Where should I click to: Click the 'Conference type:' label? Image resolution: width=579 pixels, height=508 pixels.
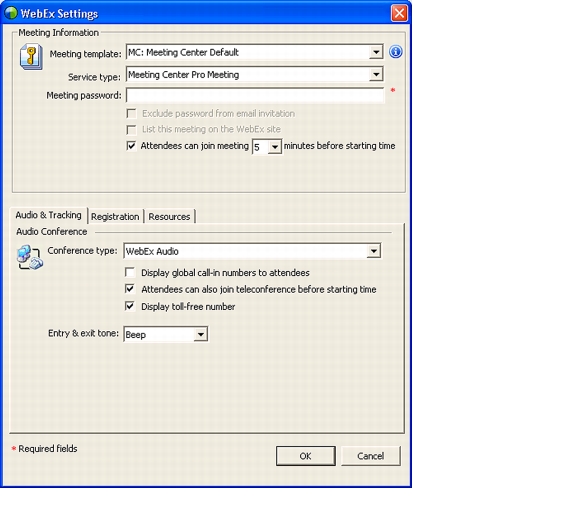82,251
